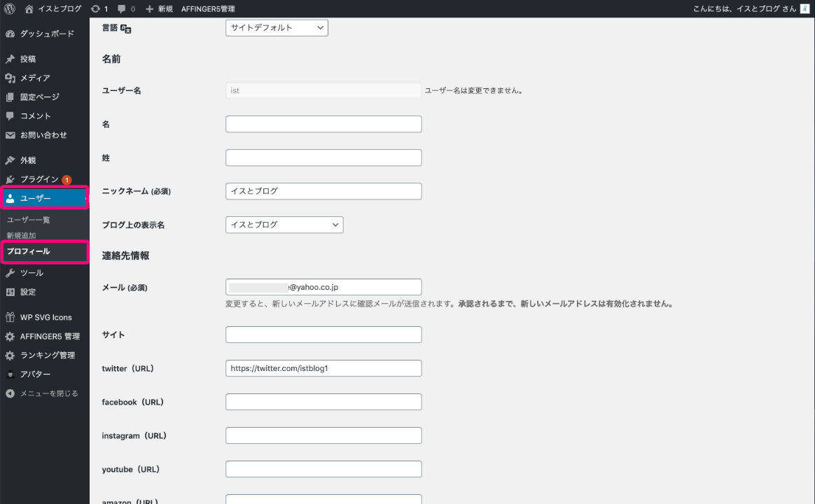Open the プラグイン plugins menu
Image resolution: width=815 pixels, height=504 pixels.
click(x=39, y=180)
